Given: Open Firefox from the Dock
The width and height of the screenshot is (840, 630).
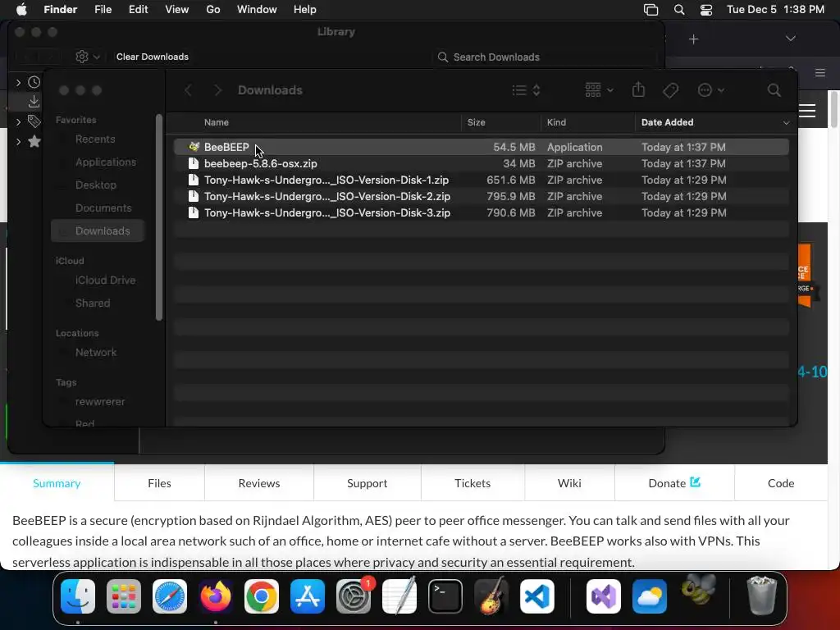Looking at the screenshot, I should pos(216,596).
